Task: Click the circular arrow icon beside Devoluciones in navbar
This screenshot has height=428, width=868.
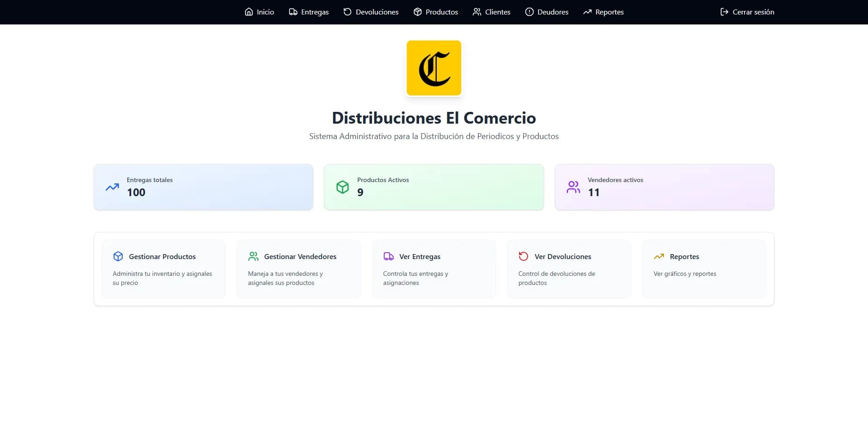Action: click(x=348, y=12)
